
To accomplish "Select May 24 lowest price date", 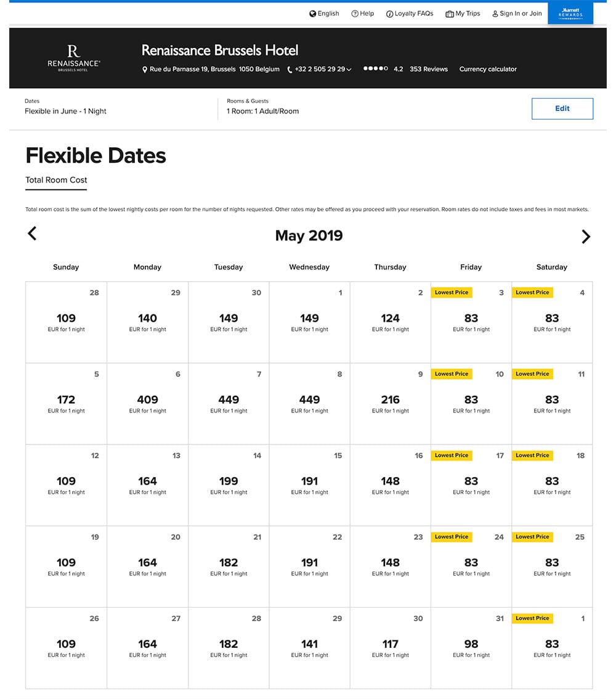I will (x=471, y=566).
